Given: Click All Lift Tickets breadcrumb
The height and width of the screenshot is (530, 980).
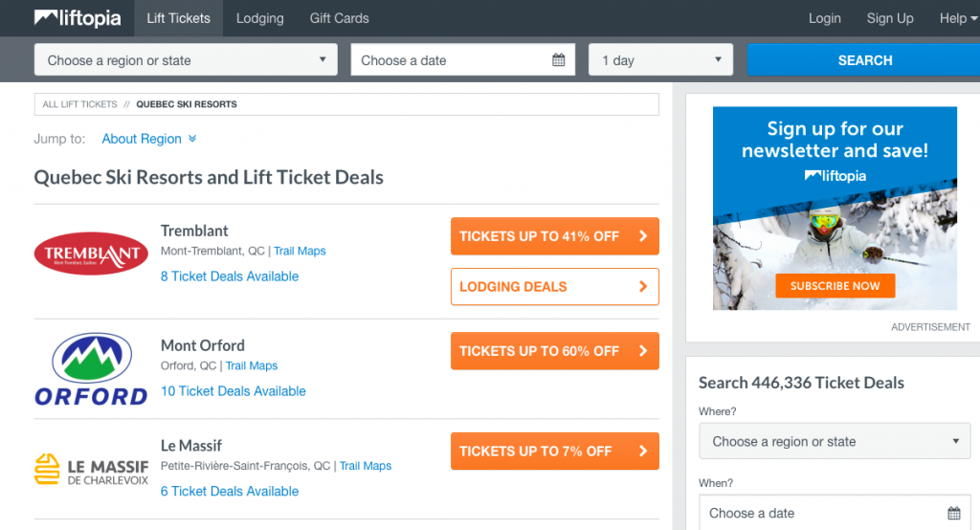Looking at the screenshot, I should click(79, 104).
